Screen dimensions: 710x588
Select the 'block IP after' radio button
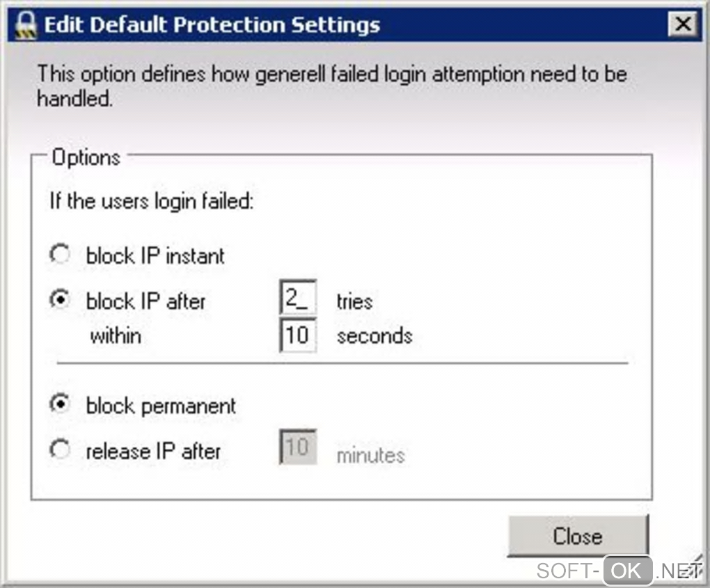pyautogui.click(x=61, y=300)
